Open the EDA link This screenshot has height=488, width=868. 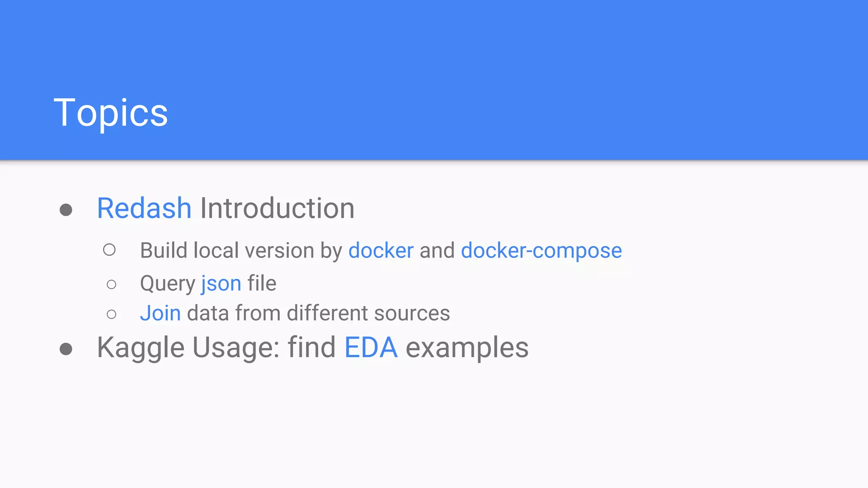371,348
